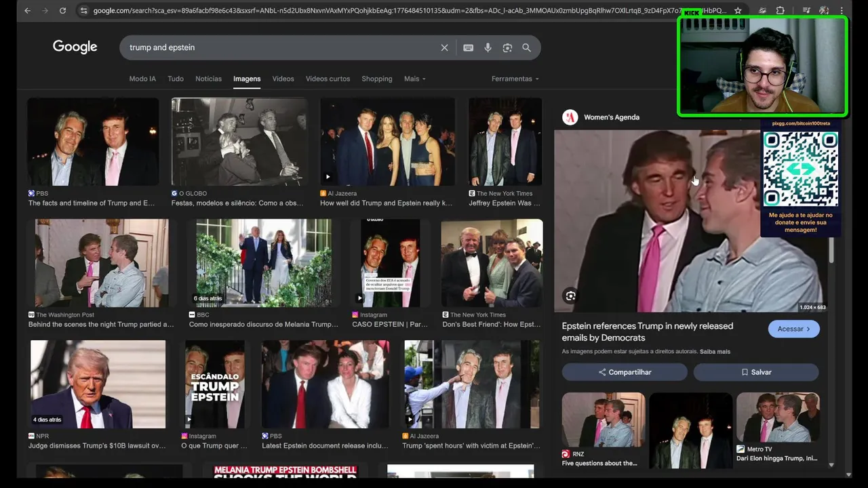
Task: Click the Acessar button in preview panel
Action: 793,329
